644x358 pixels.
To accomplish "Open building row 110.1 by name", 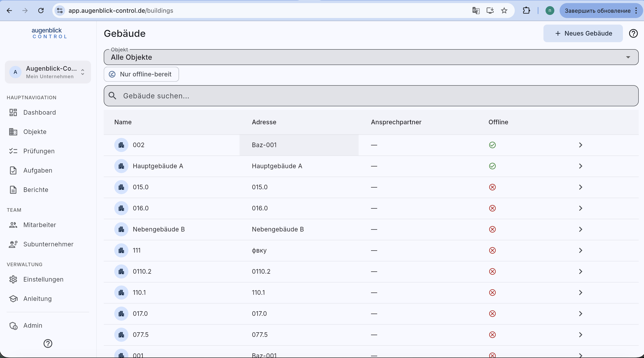I will coord(139,293).
